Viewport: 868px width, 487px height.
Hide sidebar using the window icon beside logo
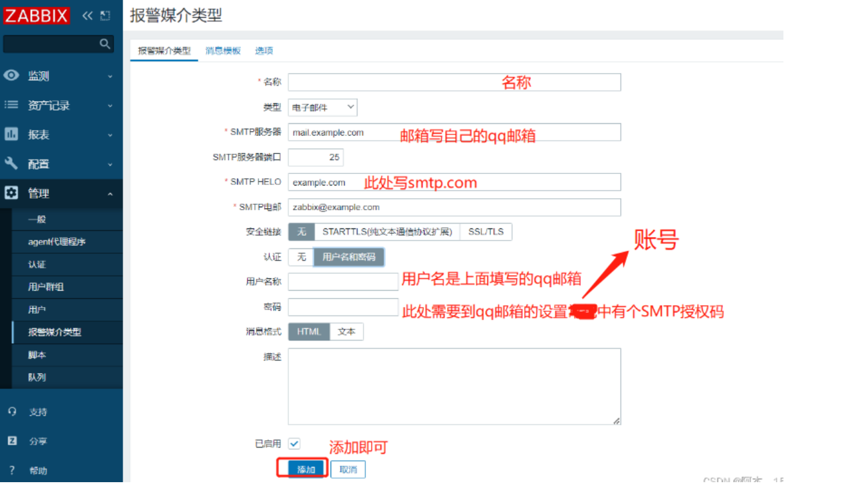click(x=105, y=16)
